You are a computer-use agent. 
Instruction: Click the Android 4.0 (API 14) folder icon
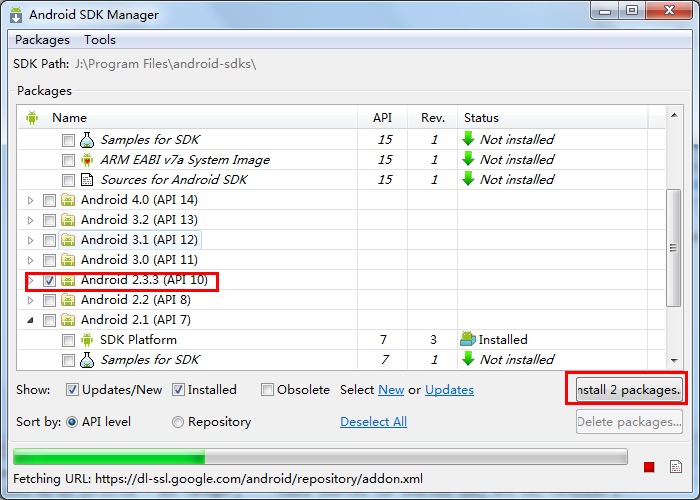[x=68, y=200]
